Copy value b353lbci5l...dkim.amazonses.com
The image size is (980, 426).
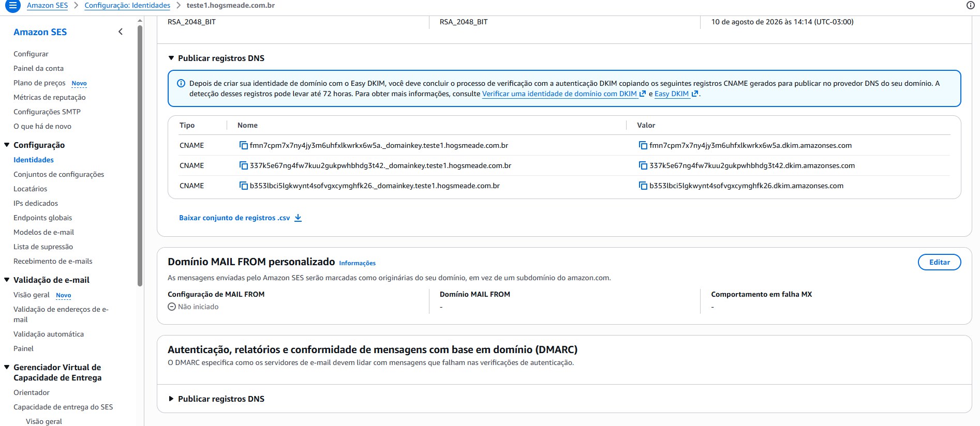tap(643, 186)
